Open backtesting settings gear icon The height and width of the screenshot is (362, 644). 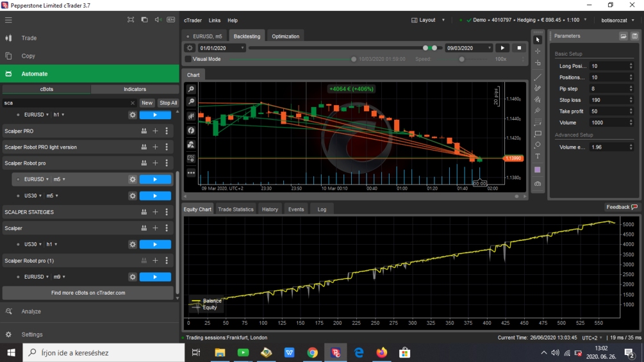[189, 48]
